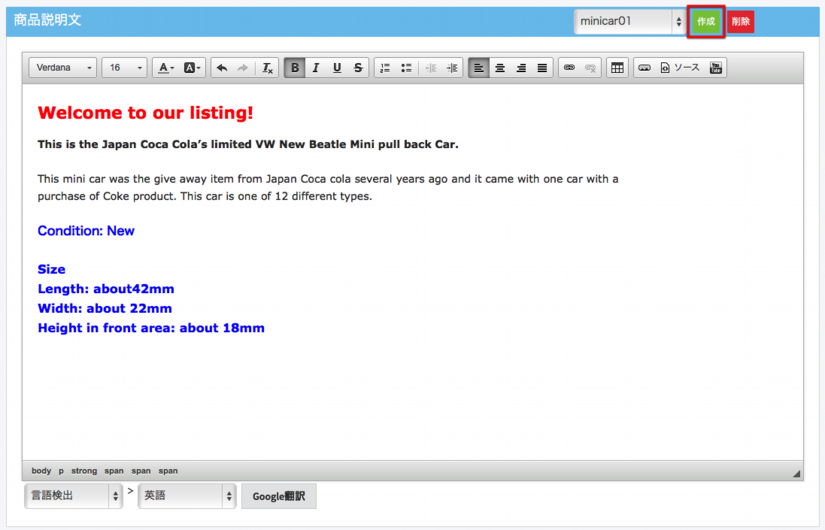Open the Verdana font family dropdown
Image resolution: width=825 pixels, height=530 pixels.
(x=63, y=68)
